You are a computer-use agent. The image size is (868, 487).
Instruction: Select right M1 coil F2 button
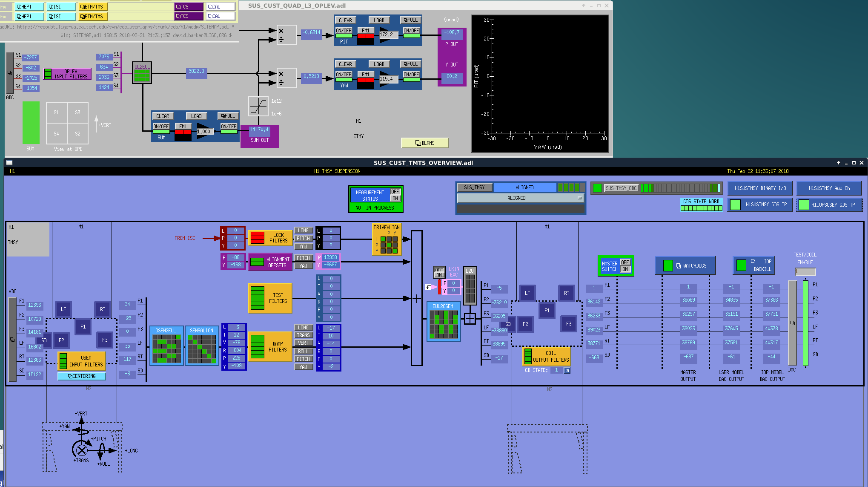click(x=525, y=324)
